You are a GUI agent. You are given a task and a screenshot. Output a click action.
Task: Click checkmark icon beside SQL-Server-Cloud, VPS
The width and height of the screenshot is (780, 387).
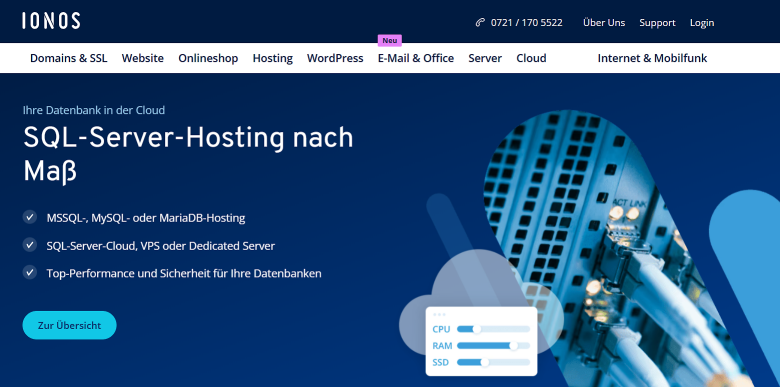[30, 245]
